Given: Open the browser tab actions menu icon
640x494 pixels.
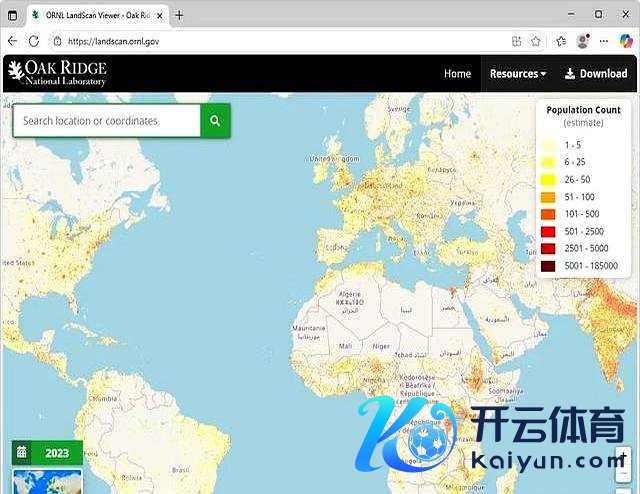Looking at the screenshot, I should 13,15.
